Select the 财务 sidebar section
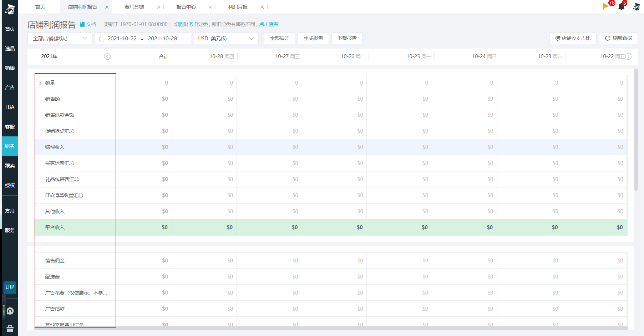Viewport: 644px width, 336px height. 10,146
